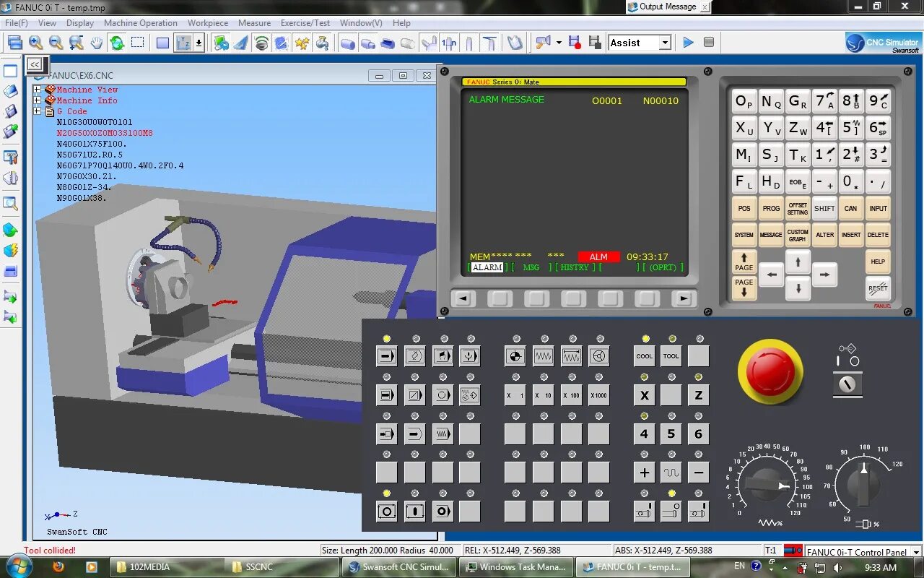Click the MESSAGE key on the keypad
Image resolution: width=924 pixels, height=578 pixels.
coord(771,235)
